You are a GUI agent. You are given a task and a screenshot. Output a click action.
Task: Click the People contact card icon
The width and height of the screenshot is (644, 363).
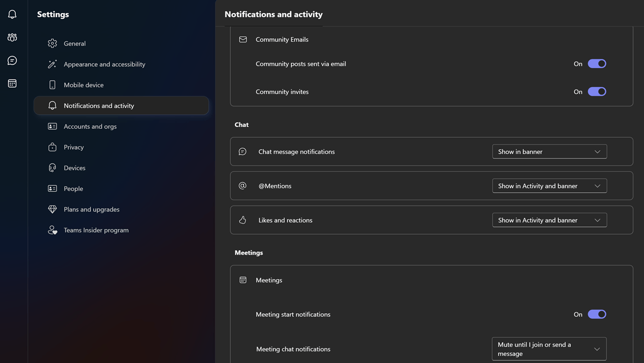tap(52, 189)
